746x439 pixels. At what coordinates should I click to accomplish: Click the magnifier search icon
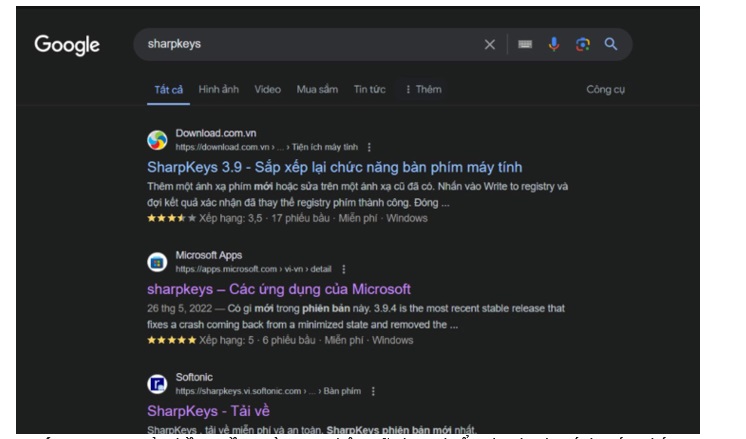pyautogui.click(x=611, y=44)
